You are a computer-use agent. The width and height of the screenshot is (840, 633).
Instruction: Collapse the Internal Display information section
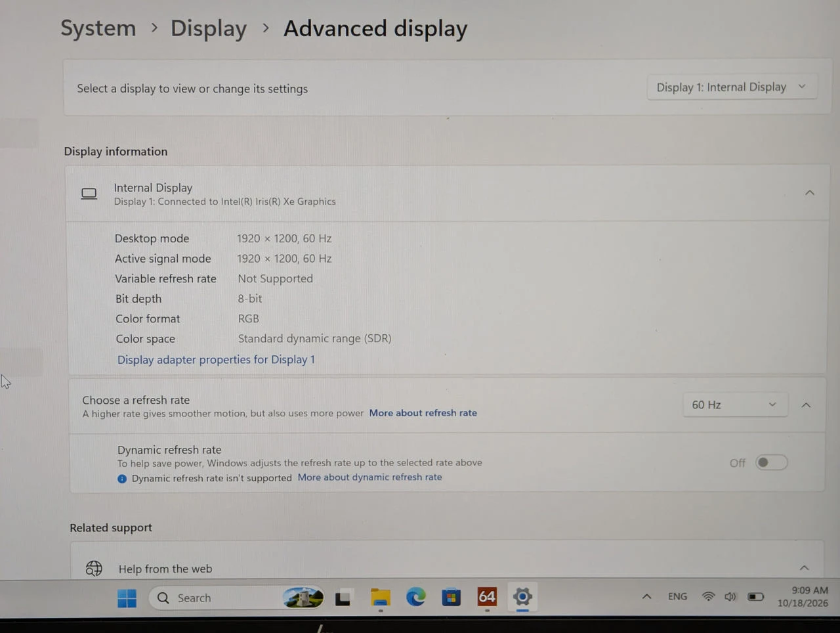pos(809,193)
